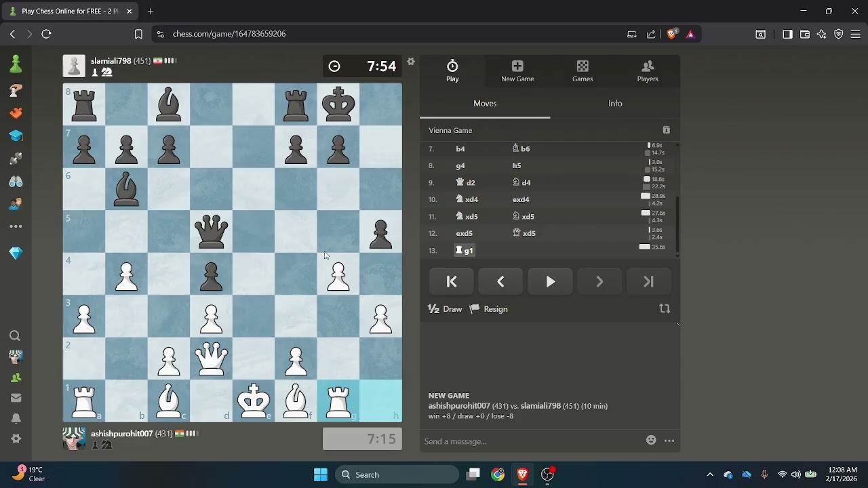Toggle the browser sidebar panel
The image size is (868, 488).
click(787, 34)
